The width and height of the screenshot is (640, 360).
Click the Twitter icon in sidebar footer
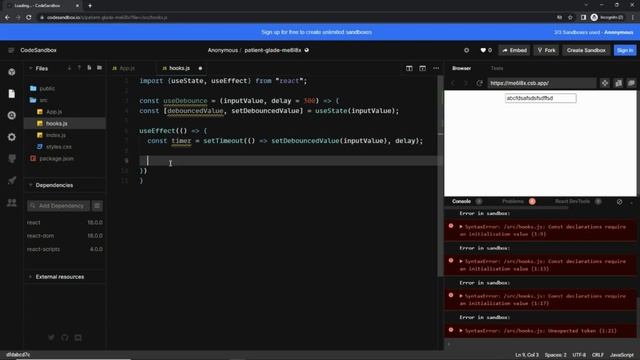(51, 338)
